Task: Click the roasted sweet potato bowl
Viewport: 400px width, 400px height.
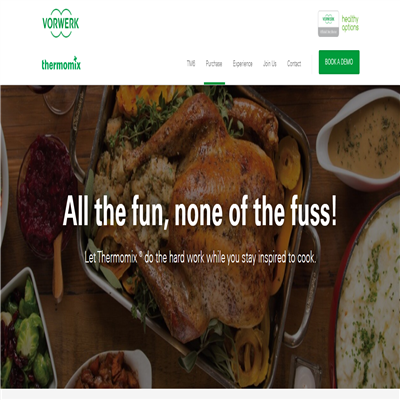Action: click(108, 370)
